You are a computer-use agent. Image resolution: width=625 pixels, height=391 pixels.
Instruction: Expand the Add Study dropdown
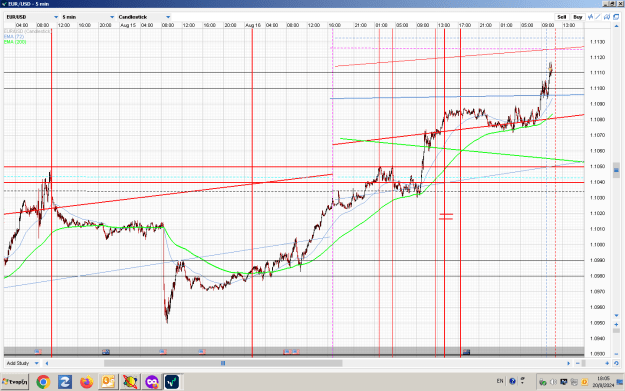[x=22, y=363]
